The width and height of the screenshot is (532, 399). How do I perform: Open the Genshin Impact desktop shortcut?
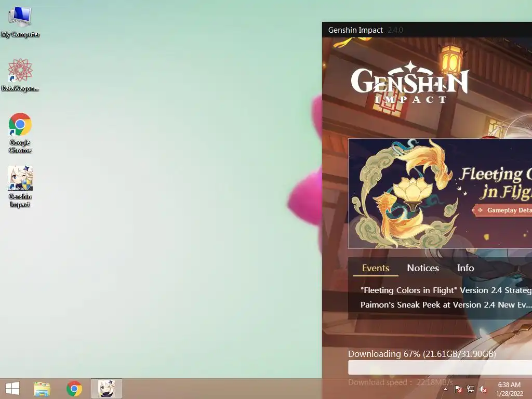(x=20, y=187)
